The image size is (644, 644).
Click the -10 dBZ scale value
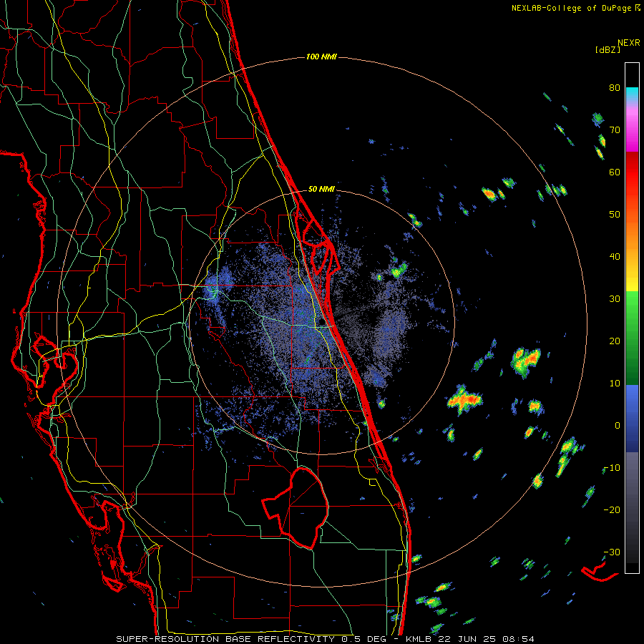612,468
